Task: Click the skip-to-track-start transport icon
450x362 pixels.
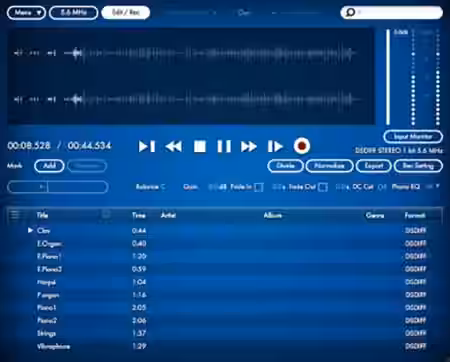Action: click(x=147, y=146)
